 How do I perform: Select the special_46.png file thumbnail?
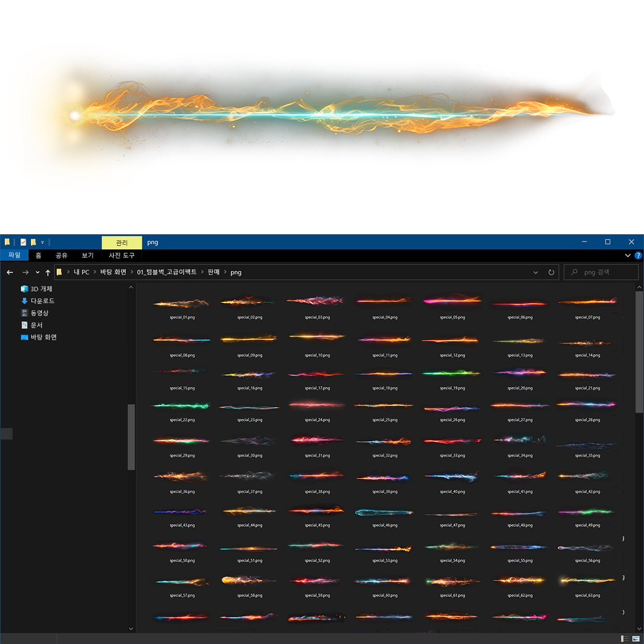pyautogui.click(x=384, y=513)
